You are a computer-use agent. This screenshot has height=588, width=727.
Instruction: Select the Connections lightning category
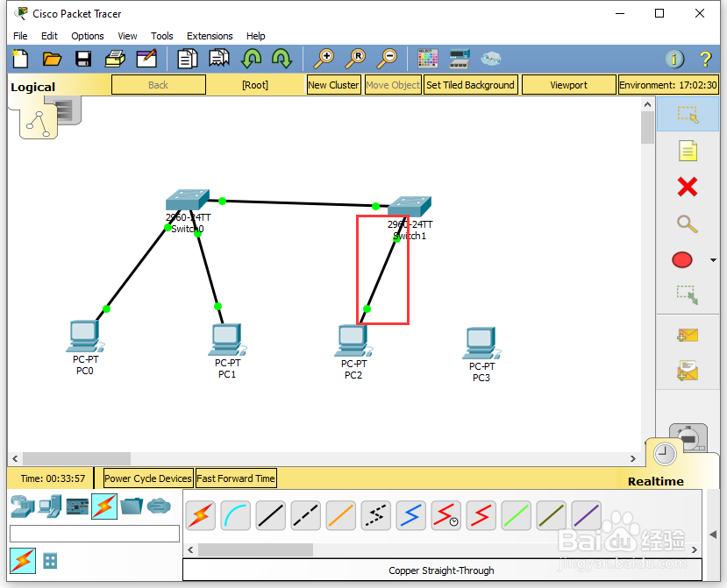pyautogui.click(x=104, y=506)
